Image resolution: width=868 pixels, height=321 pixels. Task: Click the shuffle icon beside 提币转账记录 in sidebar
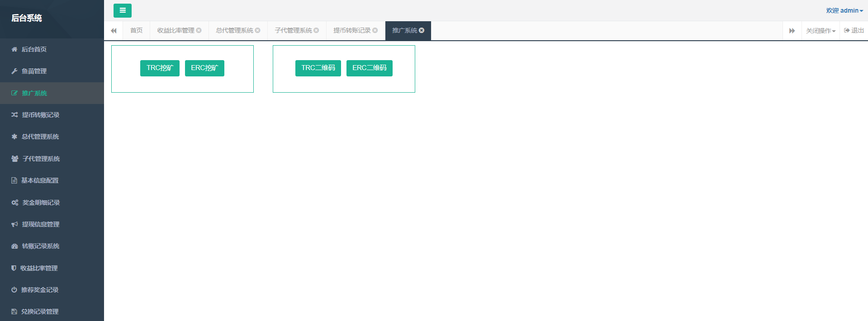[14, 115]
